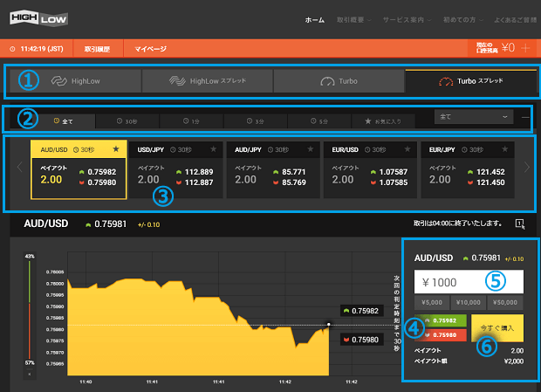Viewport: 541px width, 392px height.
Task: Click the chart's Low 0.75980 price label
Action: pyautogui.click(x=361, y=340)
